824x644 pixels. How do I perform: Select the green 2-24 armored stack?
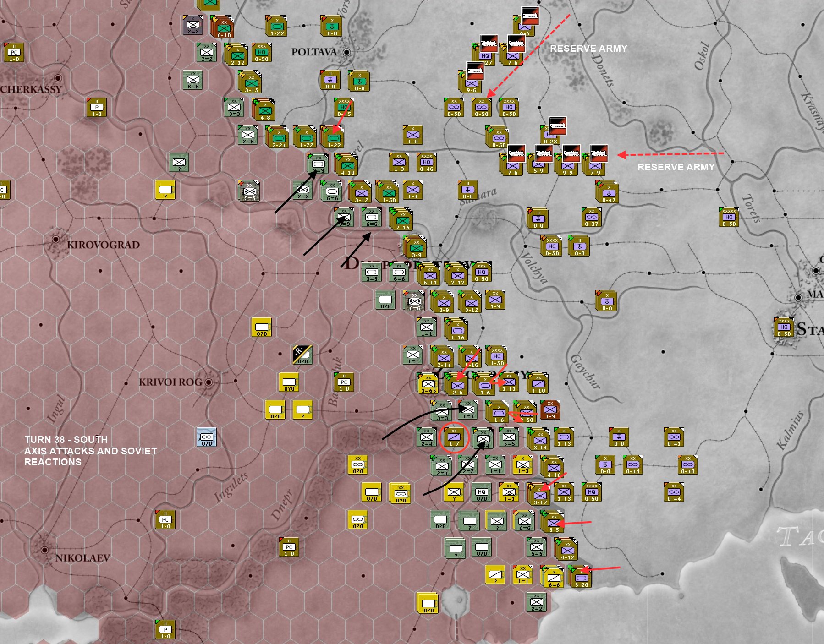tap(278, 137)
